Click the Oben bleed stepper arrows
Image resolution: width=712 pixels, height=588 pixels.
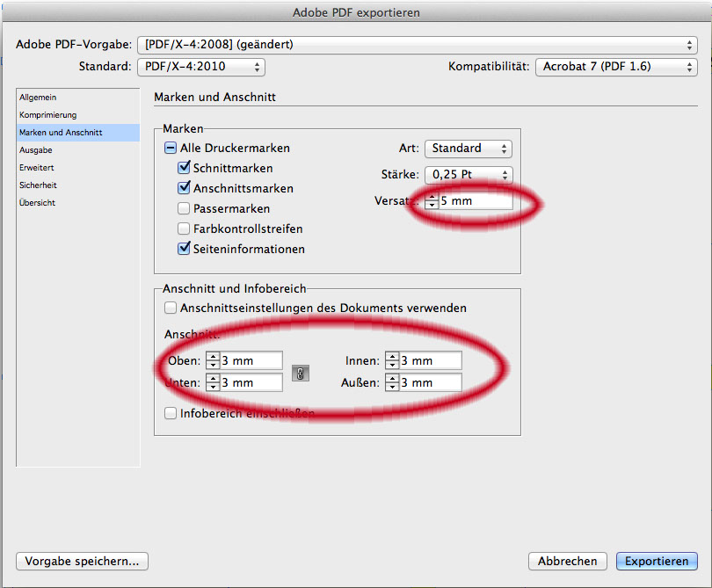click(x=213, y=360)
